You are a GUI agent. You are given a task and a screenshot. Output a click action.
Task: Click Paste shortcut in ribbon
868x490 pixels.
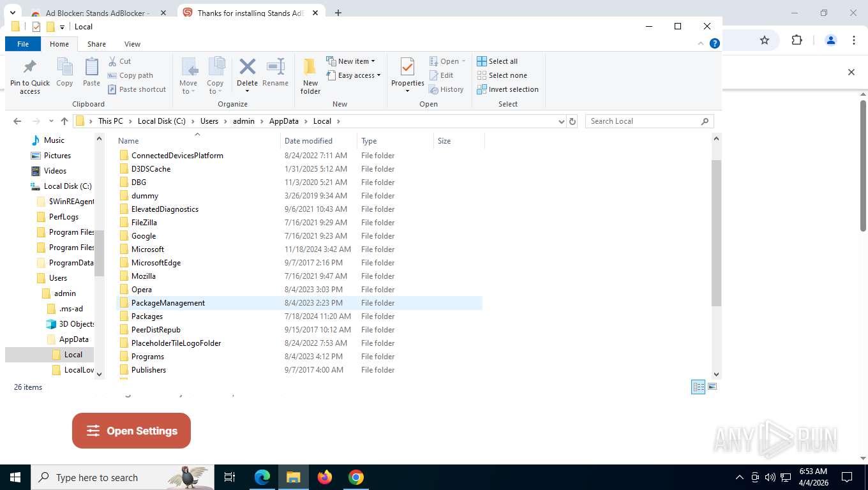point(137,89)
